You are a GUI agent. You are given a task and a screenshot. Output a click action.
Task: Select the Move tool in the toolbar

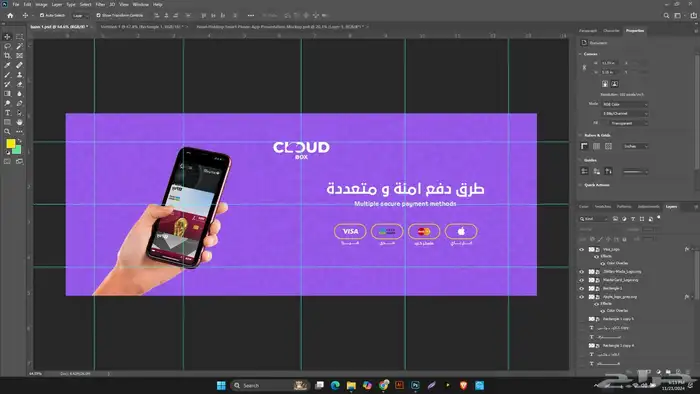[x=7, y=37]
